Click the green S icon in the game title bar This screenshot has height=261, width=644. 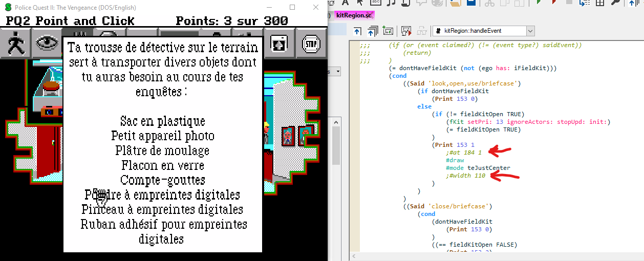click(x=8, y=7)
